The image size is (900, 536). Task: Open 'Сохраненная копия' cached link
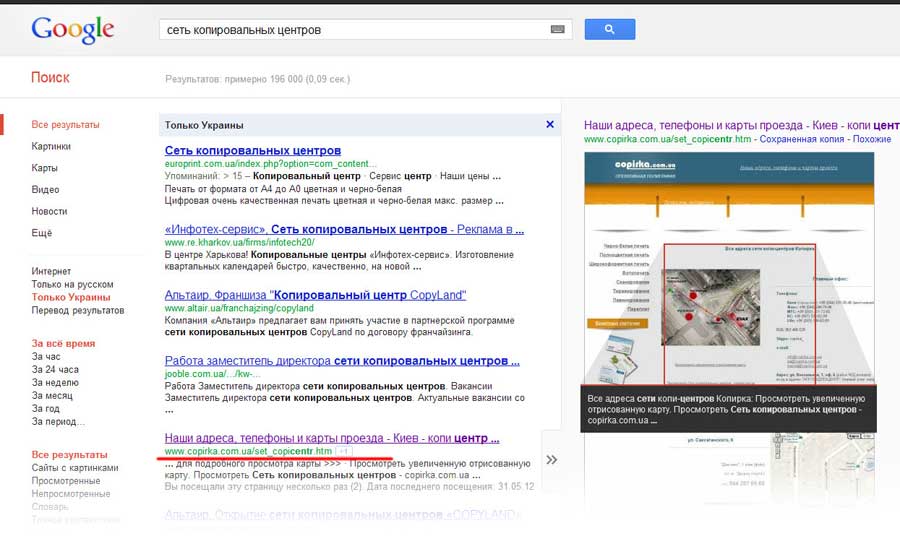(801, 139)
